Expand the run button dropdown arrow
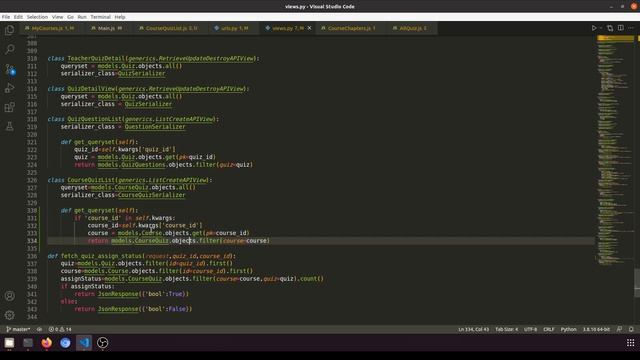The height and width of the screenshot is (360, 640). [600, 28]
